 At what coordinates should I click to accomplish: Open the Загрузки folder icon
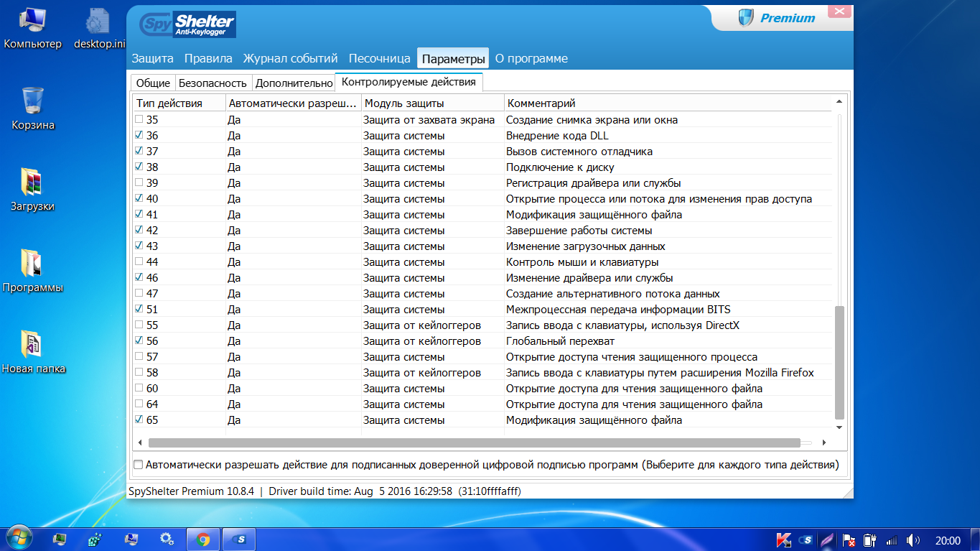[x=33, y=190]
